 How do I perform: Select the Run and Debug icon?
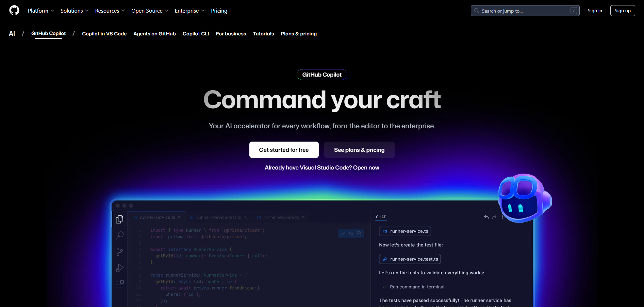click(x=120, y=268)
